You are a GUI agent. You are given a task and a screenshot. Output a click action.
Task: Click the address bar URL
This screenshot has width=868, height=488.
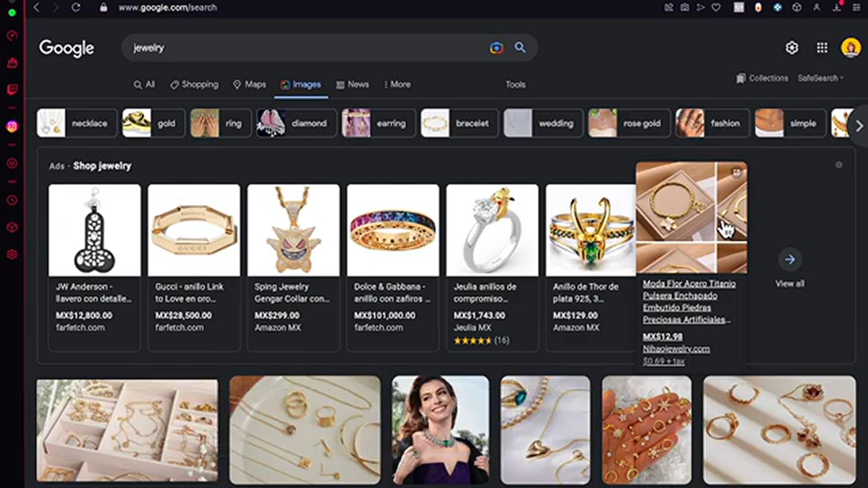coord(168,7)
